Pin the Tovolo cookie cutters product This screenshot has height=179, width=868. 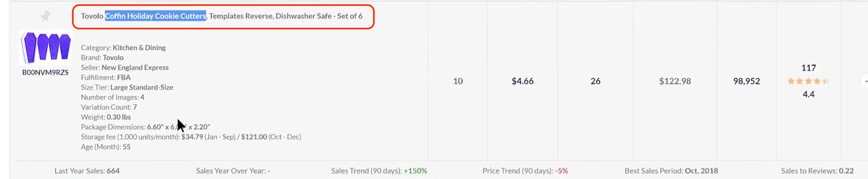45,16
